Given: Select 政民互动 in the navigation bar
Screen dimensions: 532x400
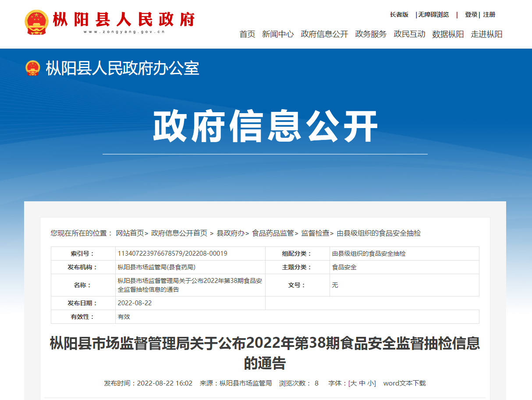Looking at the screenshot, I should coord(409,34).
